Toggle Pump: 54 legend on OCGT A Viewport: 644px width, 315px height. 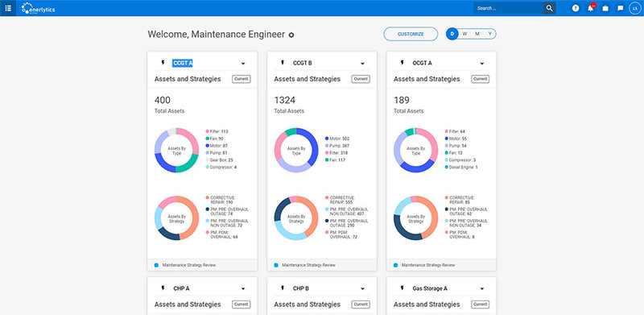(x=457, y=146)
